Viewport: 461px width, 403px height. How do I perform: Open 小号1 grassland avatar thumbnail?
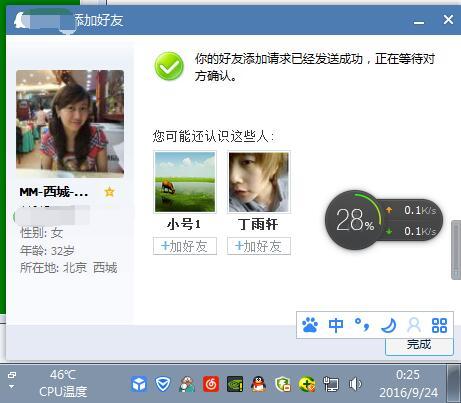click(185, 182)
